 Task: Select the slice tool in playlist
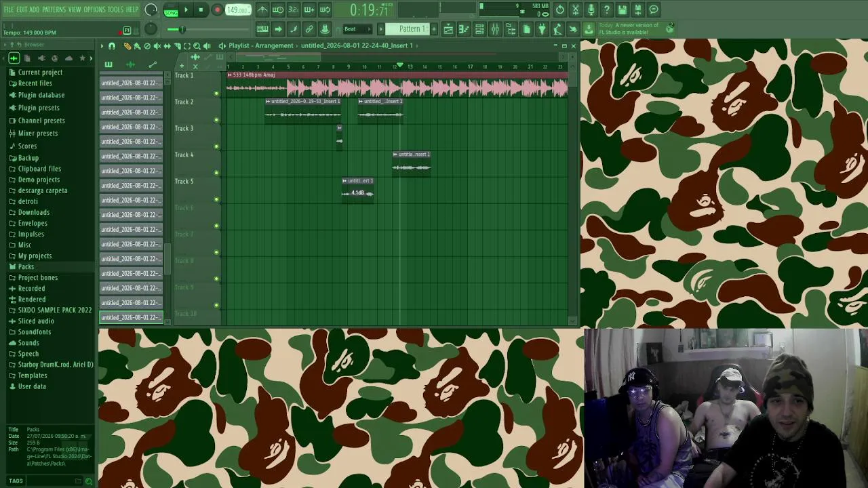click(177, 45)
